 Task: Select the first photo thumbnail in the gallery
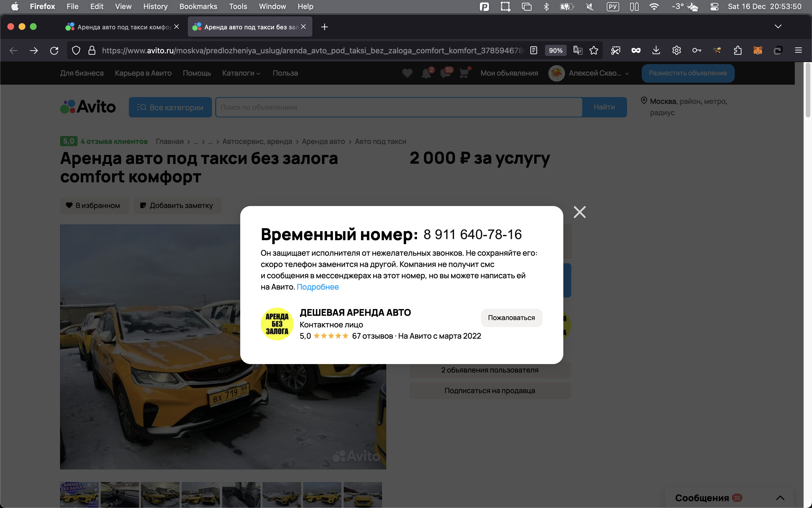click(79, 494)
